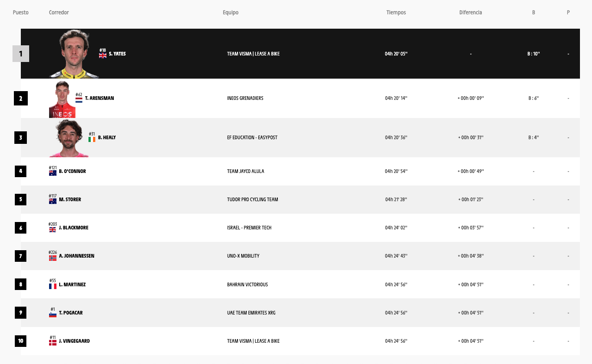Viewport: 592px width, 364px height.
Task: Open Team Visma link in Vingegaard row
Action: (253, 341)
